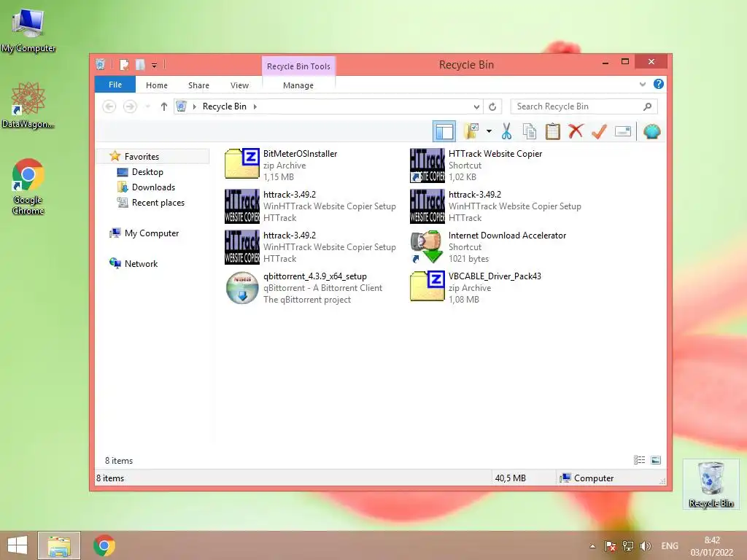Select the HTTrack Website Copier shortcut
Screen dimensions: 747x560
pyautogui.click(x=495, y=166)
